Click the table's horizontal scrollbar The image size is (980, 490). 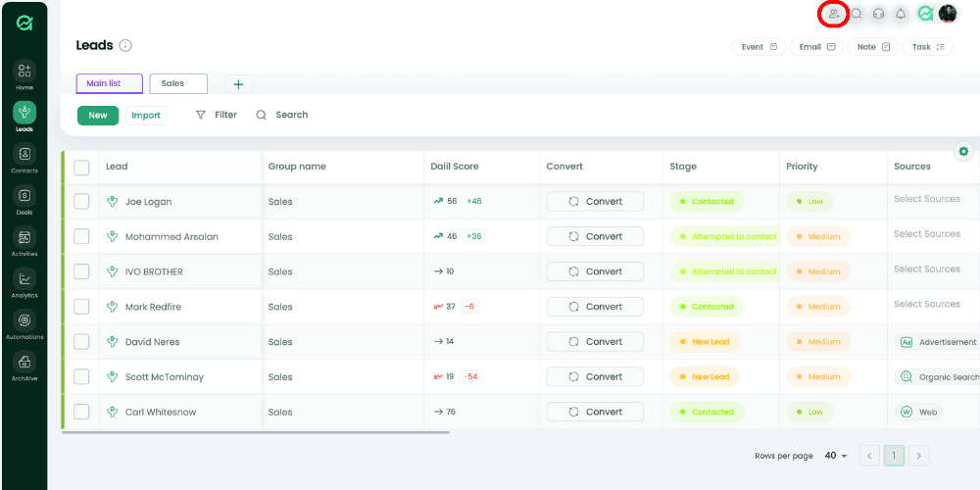pyautogui.click(x=256, y=432)
